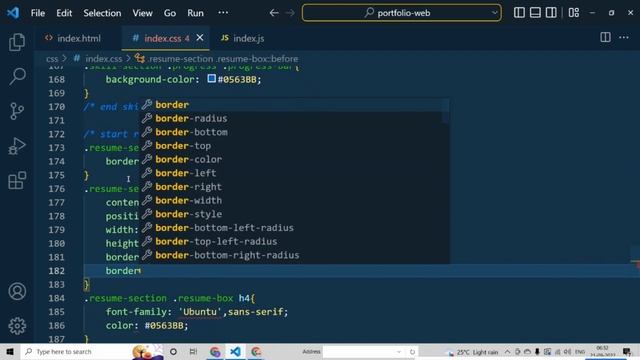Open the Selection menu

(x=102, y=13)
